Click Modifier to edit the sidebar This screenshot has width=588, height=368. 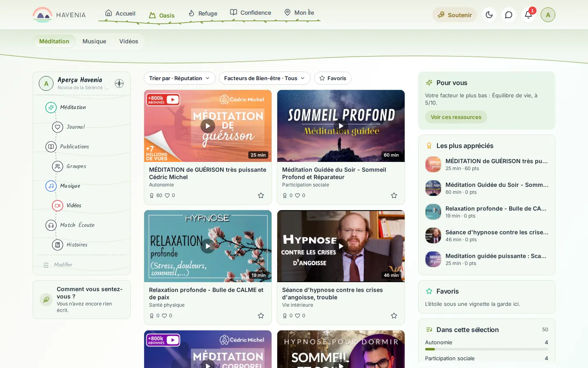(x=58, y=265)
